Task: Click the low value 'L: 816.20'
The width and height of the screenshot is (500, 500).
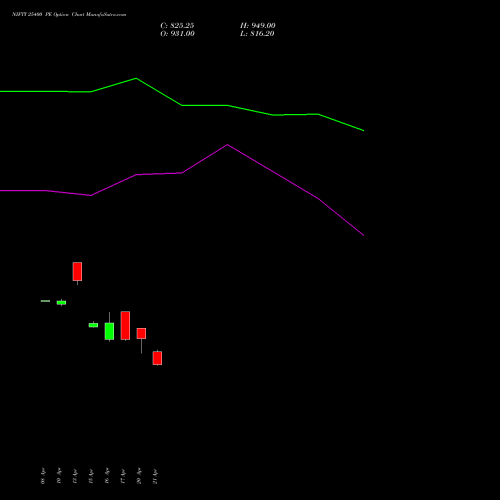Action: 257,34
